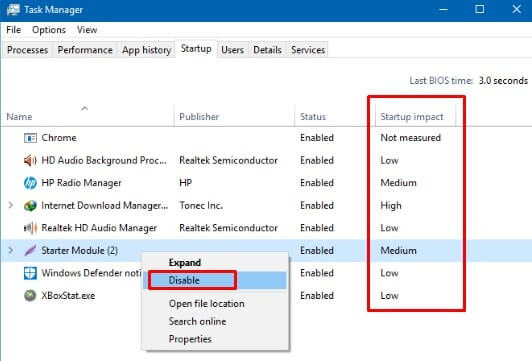Switch to the Processes tab

click(x=27, y=50)
